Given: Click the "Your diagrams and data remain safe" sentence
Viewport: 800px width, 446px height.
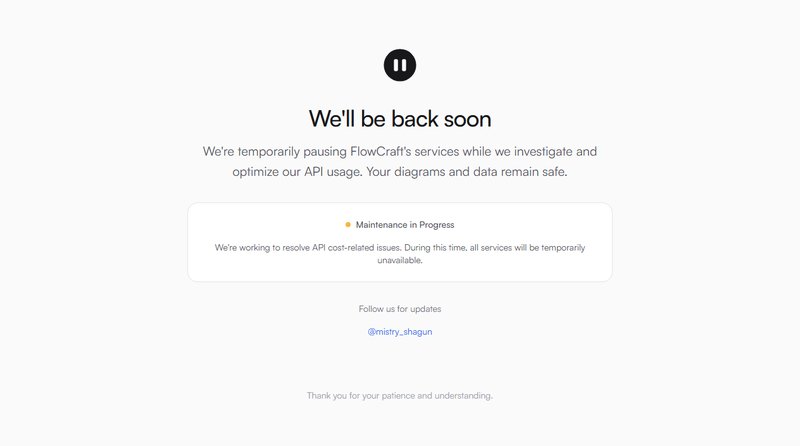Looking at the screenshot, I should point(467,172).
